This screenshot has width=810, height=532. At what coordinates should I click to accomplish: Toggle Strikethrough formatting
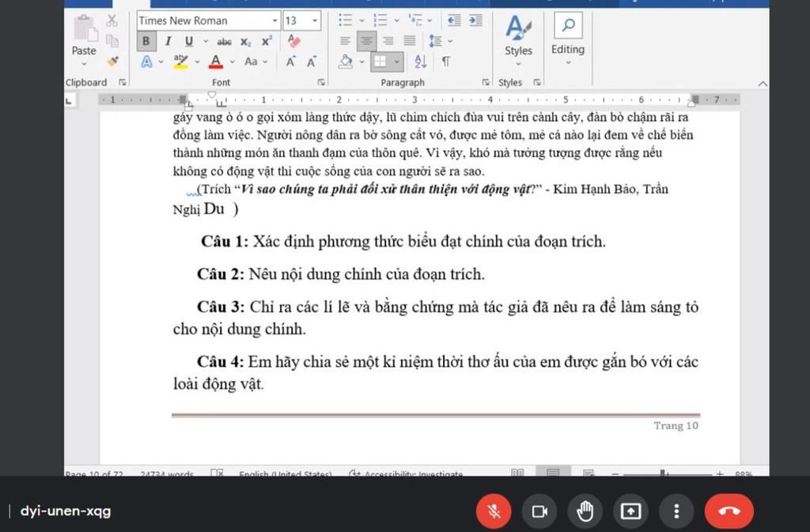(x=224, y=41)
